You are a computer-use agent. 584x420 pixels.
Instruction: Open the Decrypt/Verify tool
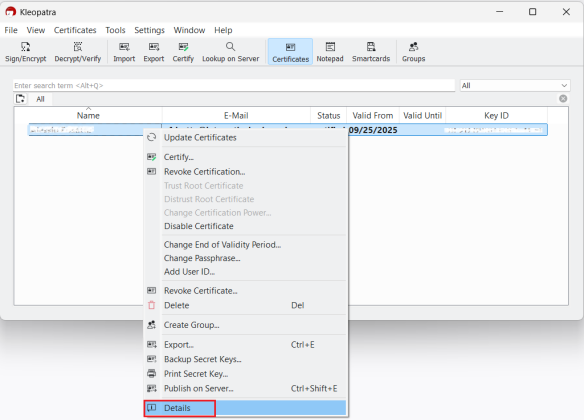tap(77, 52)
